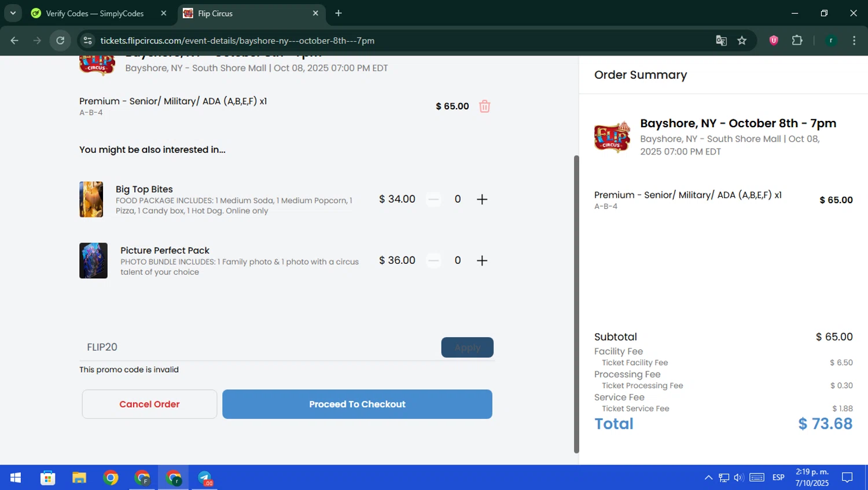The width and height of the screenshot is (868, 490).
Task: Click the page vertical scrollbar
Action: pos(576,304)
